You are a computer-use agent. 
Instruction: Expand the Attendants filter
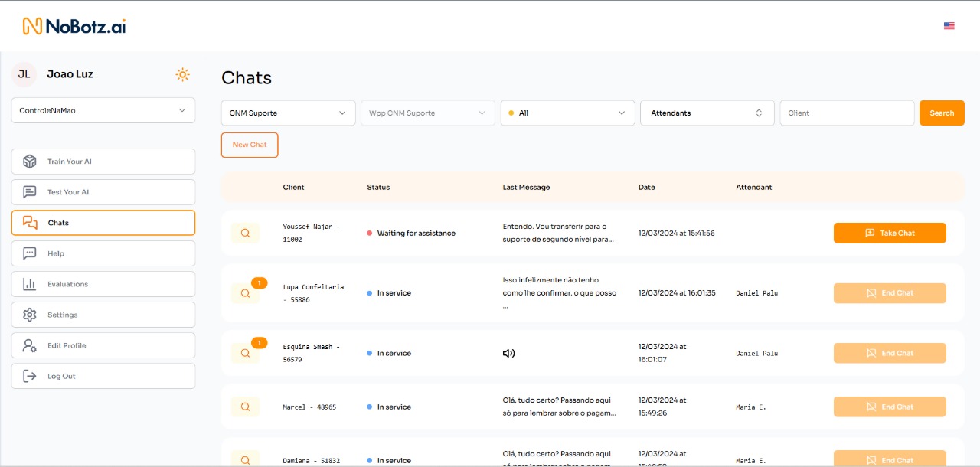pyautogui.click(x=707, y=113)
